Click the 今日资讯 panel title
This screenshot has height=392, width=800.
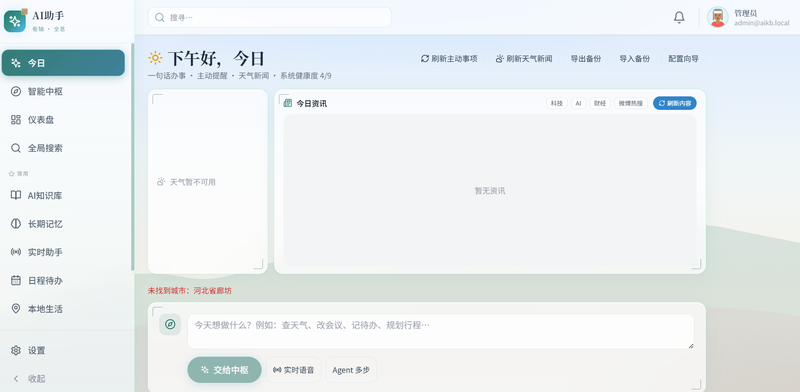pos(312,104)
